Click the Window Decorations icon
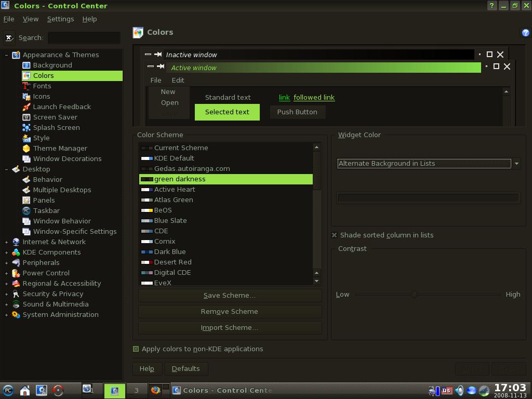 (26, 159)
